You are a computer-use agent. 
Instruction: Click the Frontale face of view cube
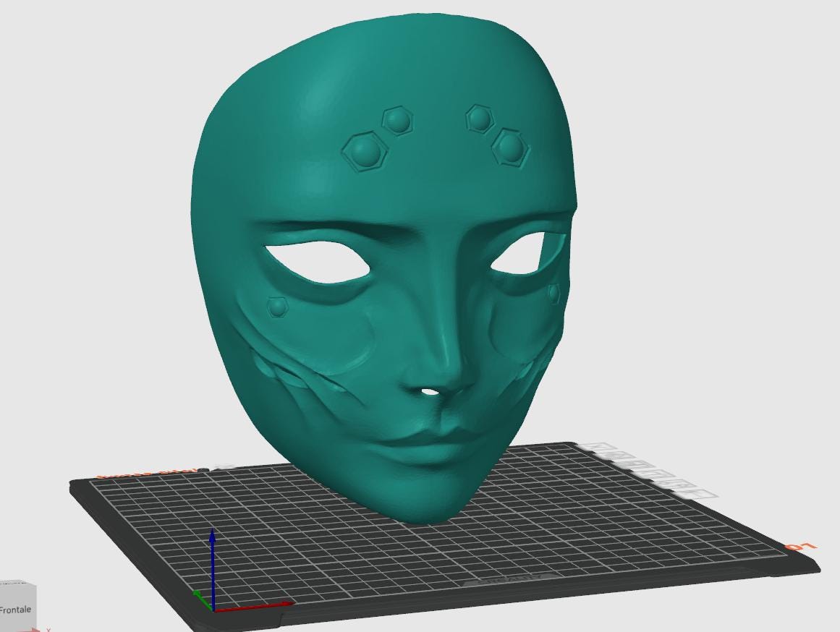(15, 608)
